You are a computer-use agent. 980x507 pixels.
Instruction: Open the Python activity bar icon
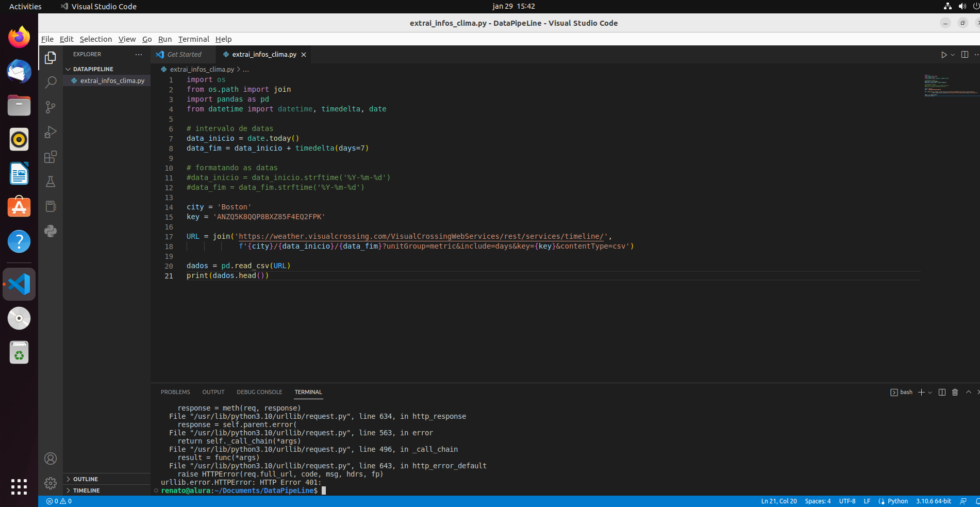point(51,231)
